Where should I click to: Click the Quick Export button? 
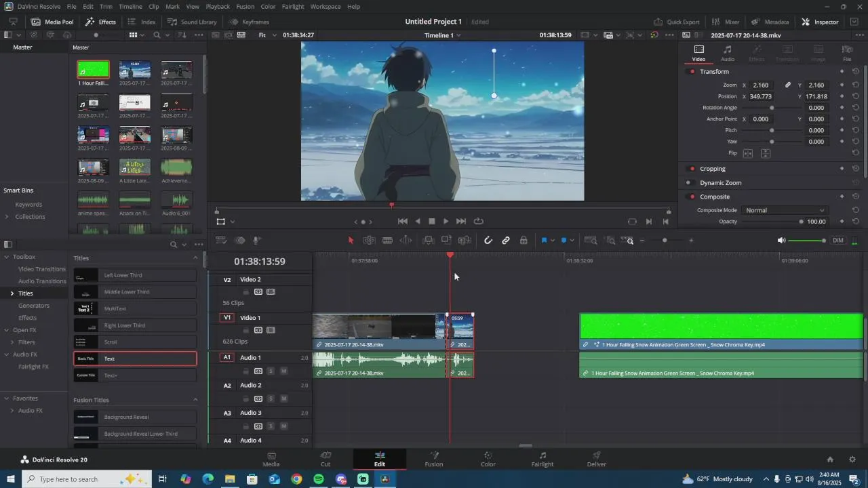(677, 22)
